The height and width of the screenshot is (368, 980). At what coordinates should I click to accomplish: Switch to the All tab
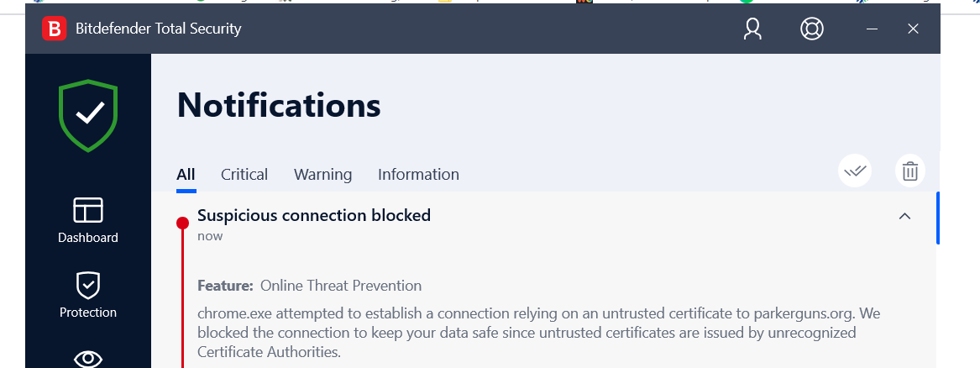[x=186, y=175]
